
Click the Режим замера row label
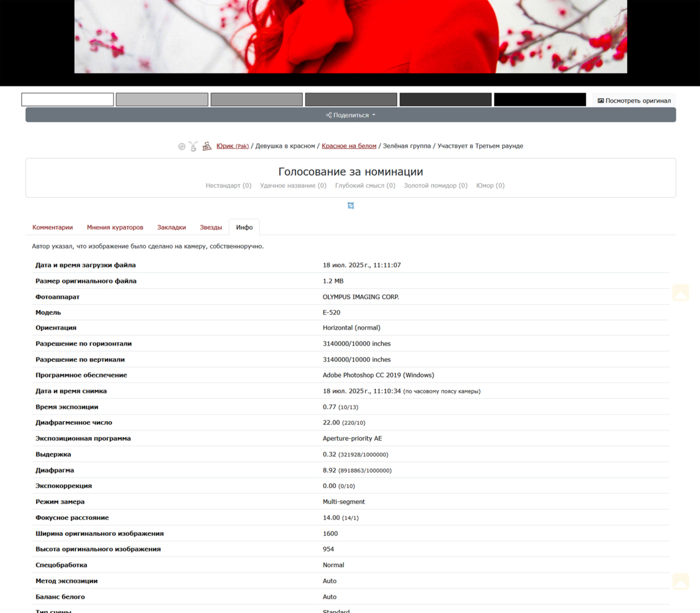pos(60,502)
